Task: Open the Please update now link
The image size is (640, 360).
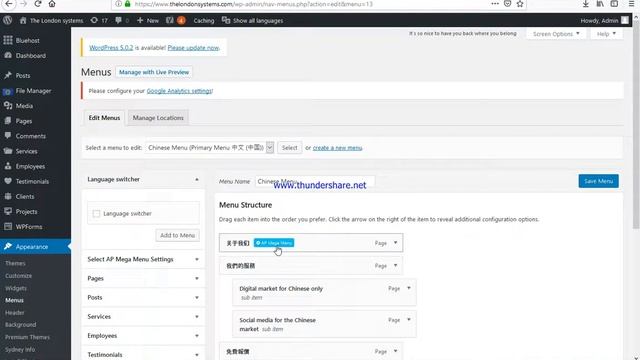Action: [x=193, y=48]
